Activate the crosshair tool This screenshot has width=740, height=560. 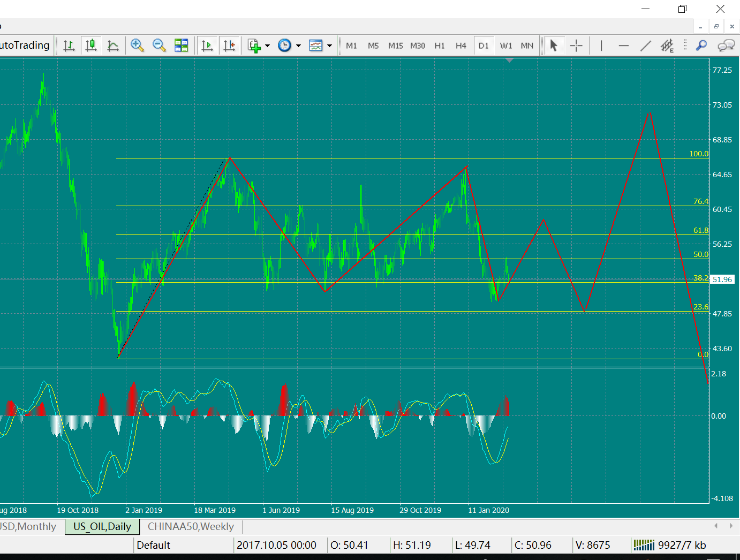[x=576, y=46]
